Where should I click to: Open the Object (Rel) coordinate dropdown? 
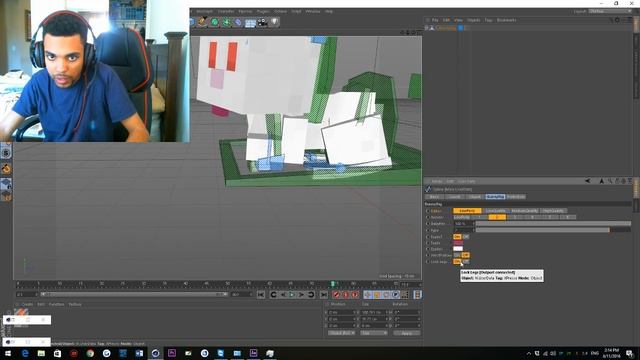(x=342, y=333)
